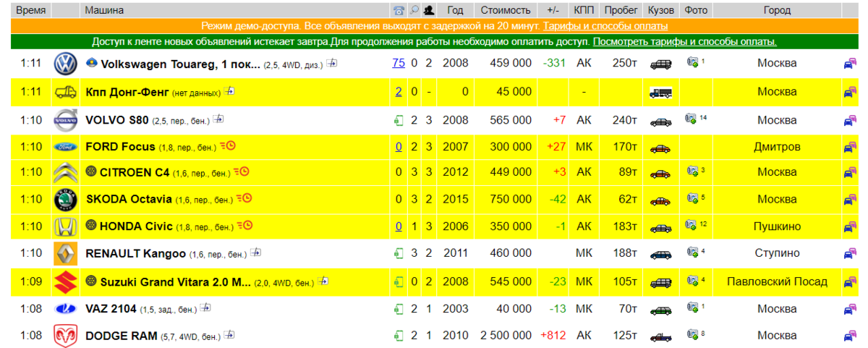The image size is (868, 348).
Task: Click similar-cars icon in the Volkswagen Touareg row
Action: coord(850,64)
